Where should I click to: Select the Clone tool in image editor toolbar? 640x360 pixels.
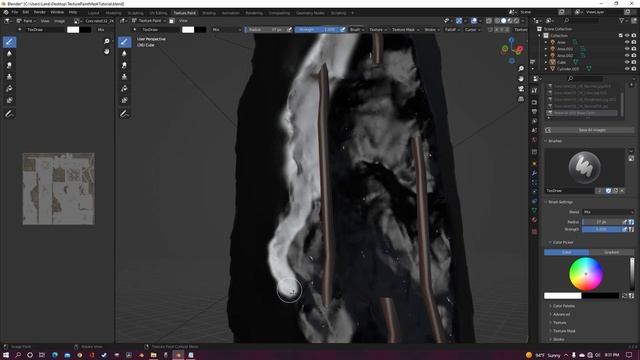pyautogui.click(x=9, y=77)
